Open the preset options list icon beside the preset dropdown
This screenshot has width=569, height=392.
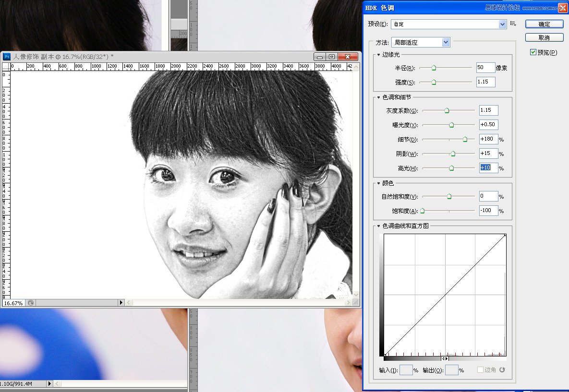(512, 24)
